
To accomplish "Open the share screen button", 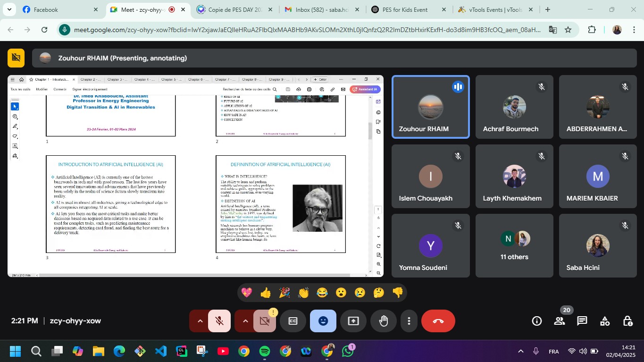I will click(x=353, y=321).
